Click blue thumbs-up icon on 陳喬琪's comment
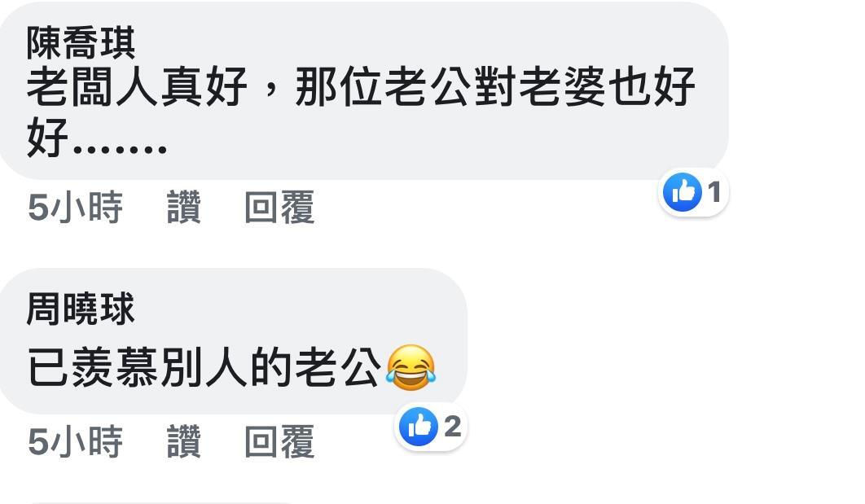 click(x=683, y=192)
